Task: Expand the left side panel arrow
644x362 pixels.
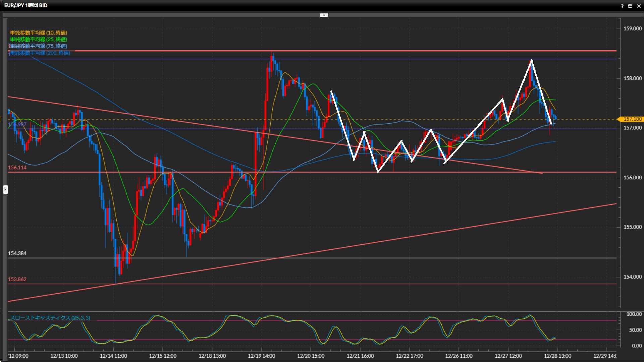Action: (x=5, y=190)
